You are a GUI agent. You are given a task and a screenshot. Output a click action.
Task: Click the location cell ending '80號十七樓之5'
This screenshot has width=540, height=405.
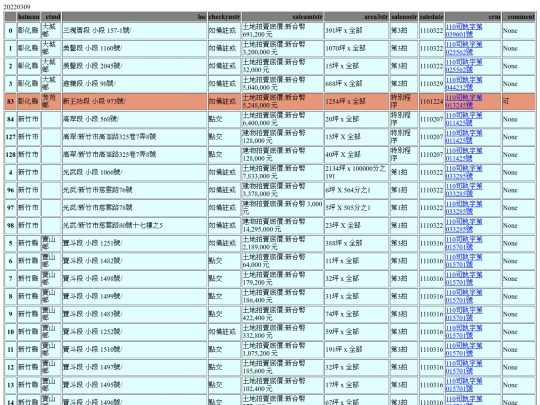pos(135,226)
